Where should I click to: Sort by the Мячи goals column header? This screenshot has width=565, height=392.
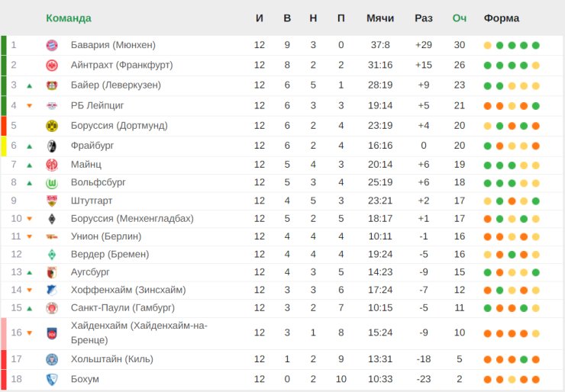coord(380,18)
